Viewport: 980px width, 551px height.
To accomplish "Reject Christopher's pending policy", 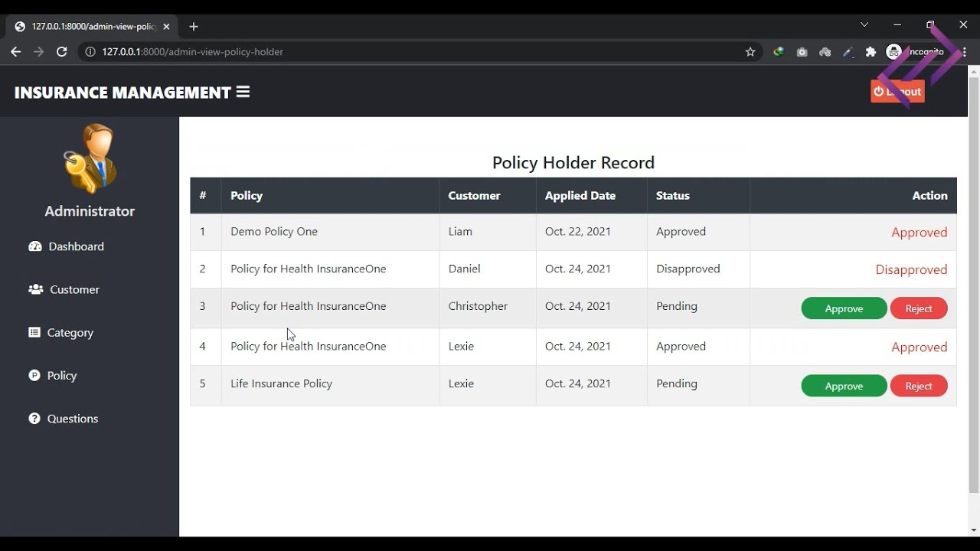I will 919,308.
